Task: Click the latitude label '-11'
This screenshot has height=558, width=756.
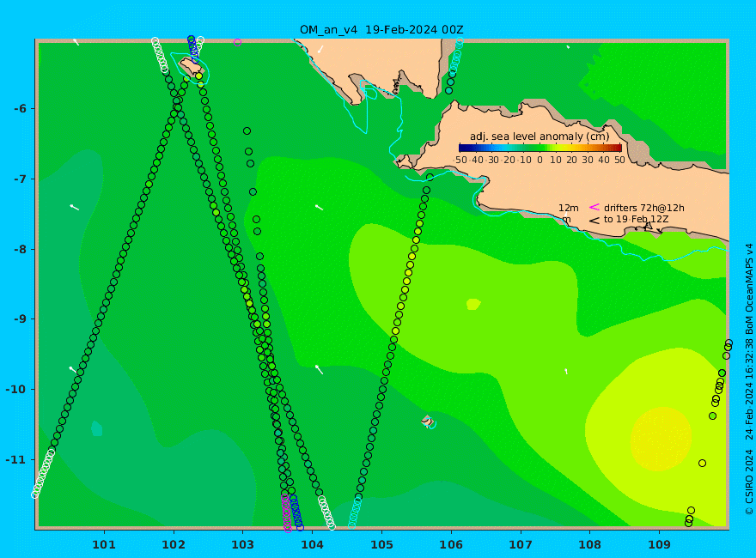Action: (16, 459)
